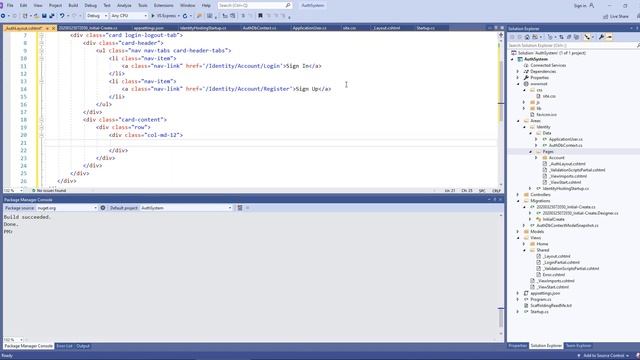Toggle Preview Selected Items in Solution Explorer

(x=609, y=37)
